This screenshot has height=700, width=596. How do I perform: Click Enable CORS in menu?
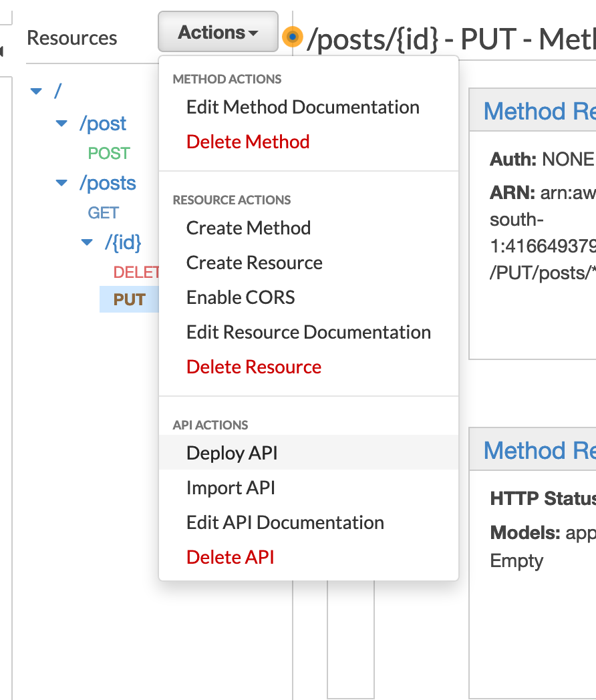point(241,297)
